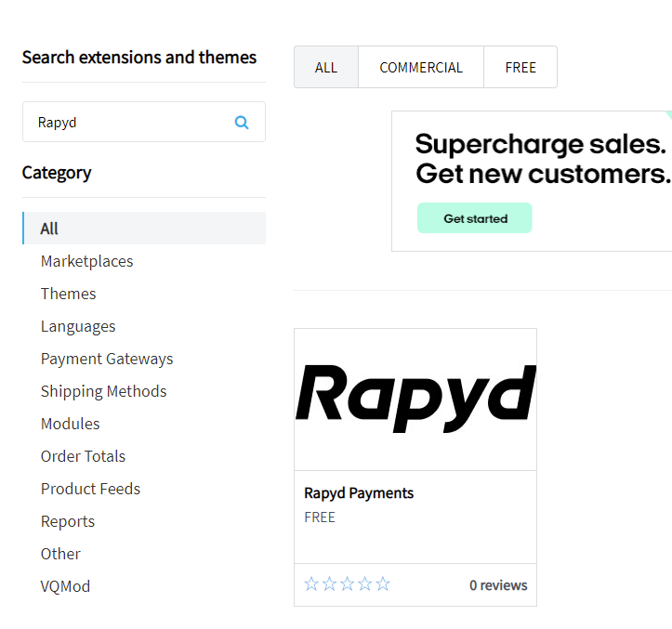Click the fifth rating star
This screenshot has height=629, width=672.
point(383,584)
